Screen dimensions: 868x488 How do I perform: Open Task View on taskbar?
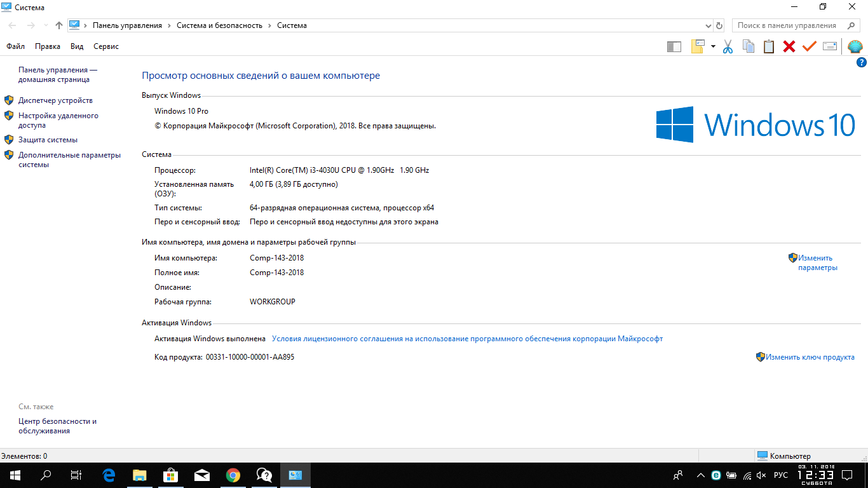76,475
